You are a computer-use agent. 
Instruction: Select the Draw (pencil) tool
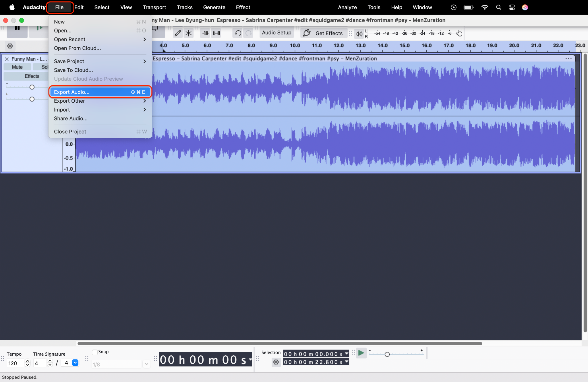(178, 33)
